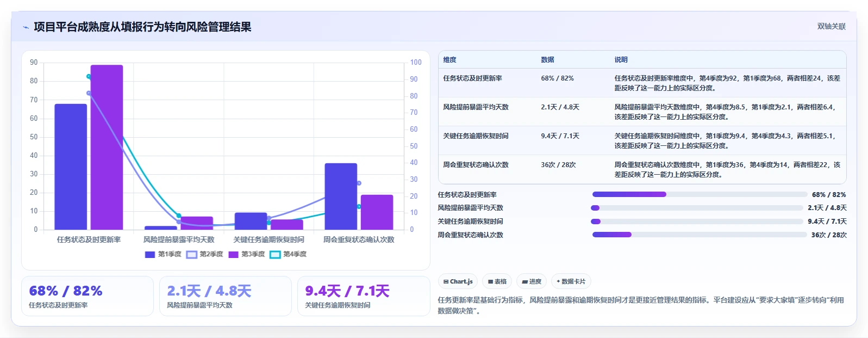Click the 关键任务逾期恢复时间 x-axis label

tap(268, 239)
